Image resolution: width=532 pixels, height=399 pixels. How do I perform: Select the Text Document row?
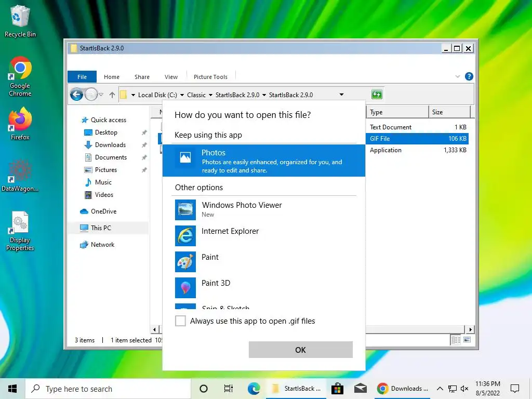tap(417, 127)
